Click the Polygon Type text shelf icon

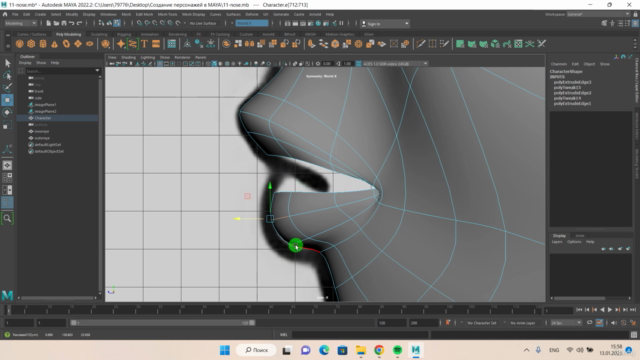144,44
